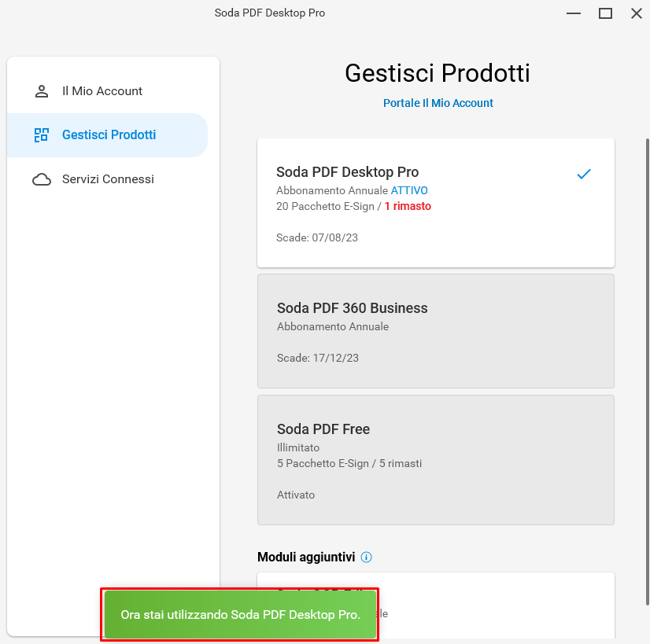650x644 pixels.
Task: Click the person icon beside Il Mio Account
Action: [x=42, y=91]
